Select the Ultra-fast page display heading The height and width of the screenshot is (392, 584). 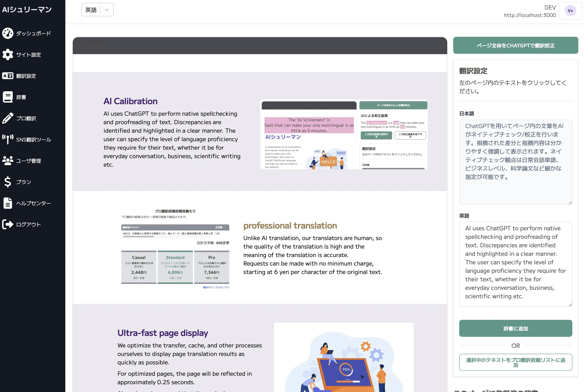[163, 333]
